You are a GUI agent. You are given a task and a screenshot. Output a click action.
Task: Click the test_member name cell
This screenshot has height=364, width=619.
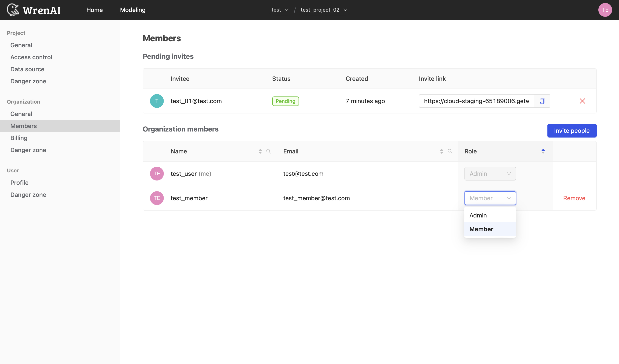point(189,198)
